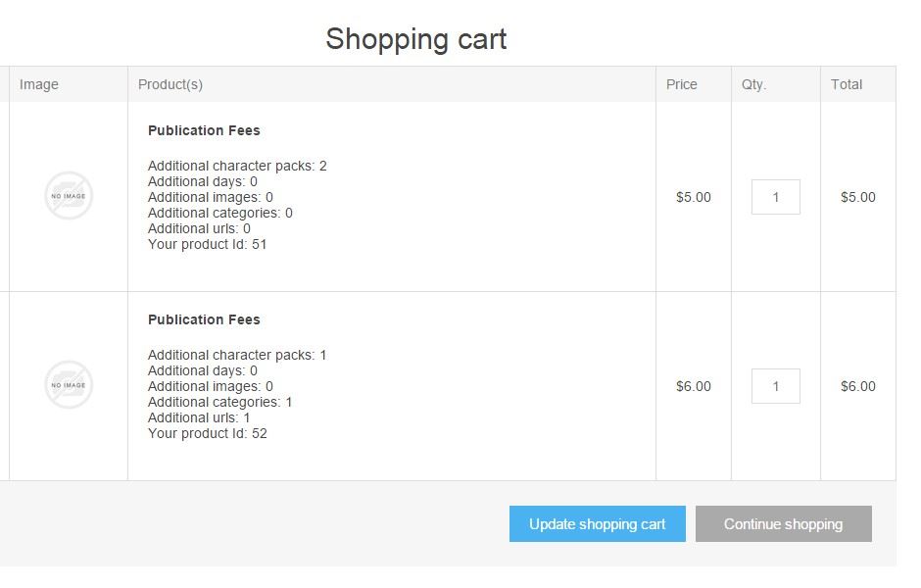Click the Price column header
Image resolution: width=921 pixels, height=588 pixels.
pos(681,84)
